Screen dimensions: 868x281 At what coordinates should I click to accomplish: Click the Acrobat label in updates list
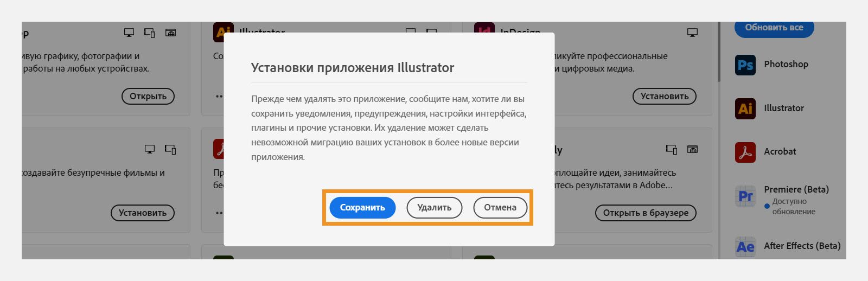(780, 151)
